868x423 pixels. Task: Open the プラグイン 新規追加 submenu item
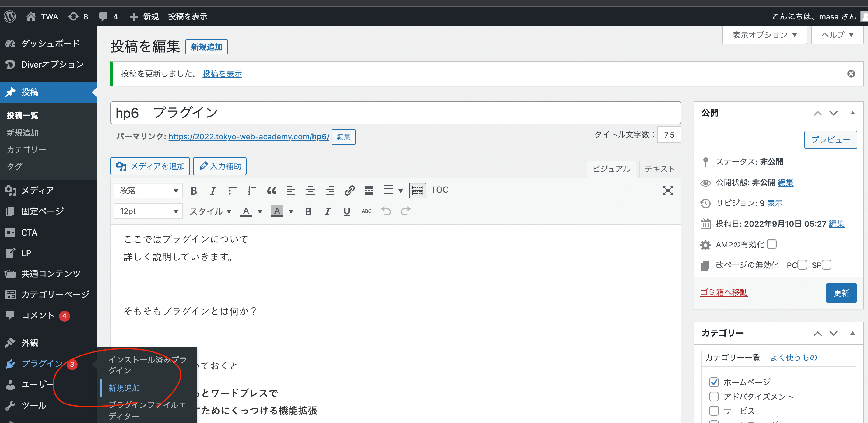coord(124,388)
